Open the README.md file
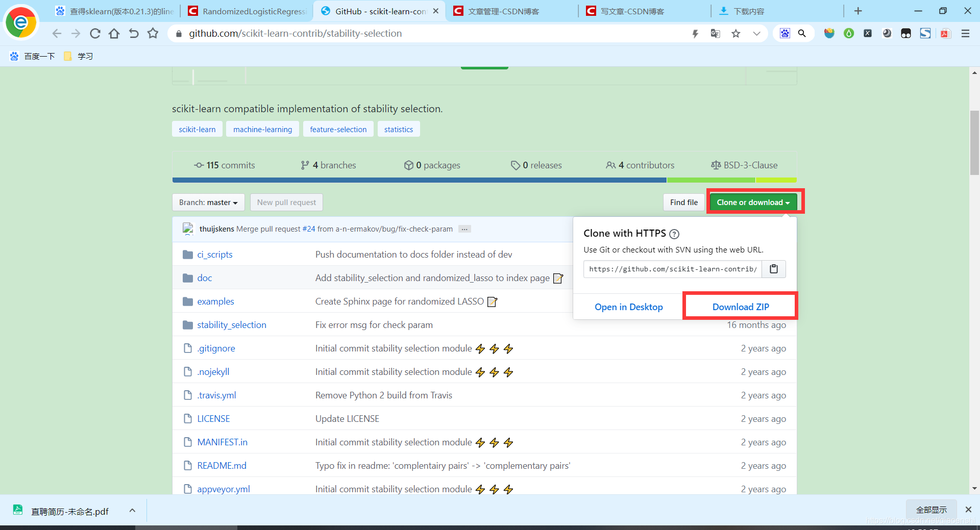The width and height of the screenshot is (980, 530). click(x=222, y=466)
